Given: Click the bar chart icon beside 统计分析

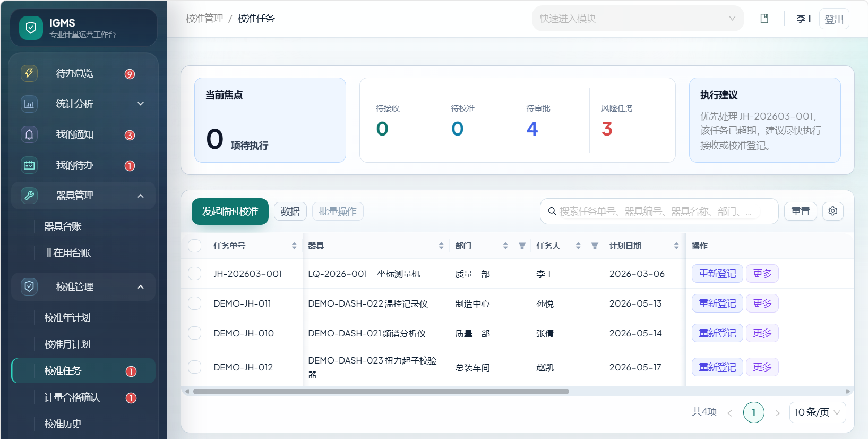Looking at the screenshot, I should click(29, 104).
